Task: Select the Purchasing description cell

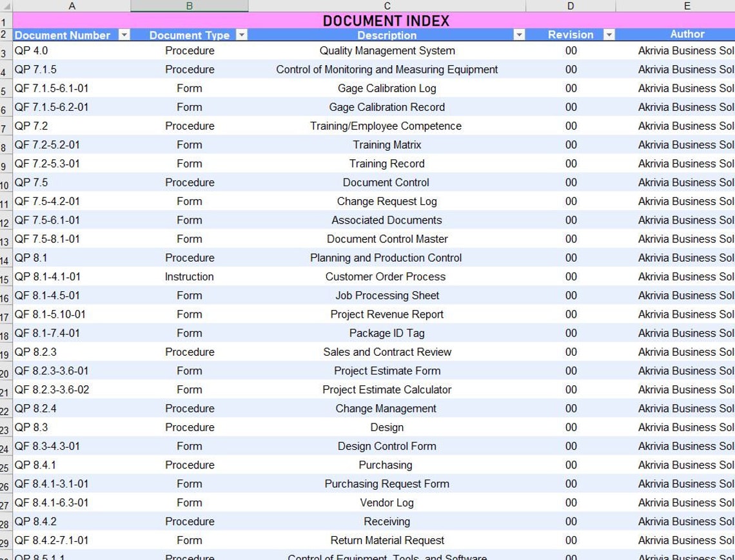Action: coord(386,465)
